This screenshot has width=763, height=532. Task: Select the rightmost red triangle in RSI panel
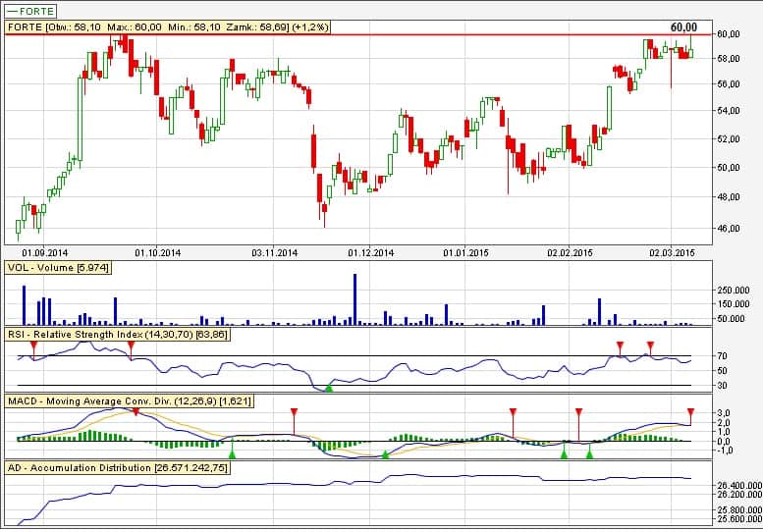pyautogui.click(x=649, y=346)
